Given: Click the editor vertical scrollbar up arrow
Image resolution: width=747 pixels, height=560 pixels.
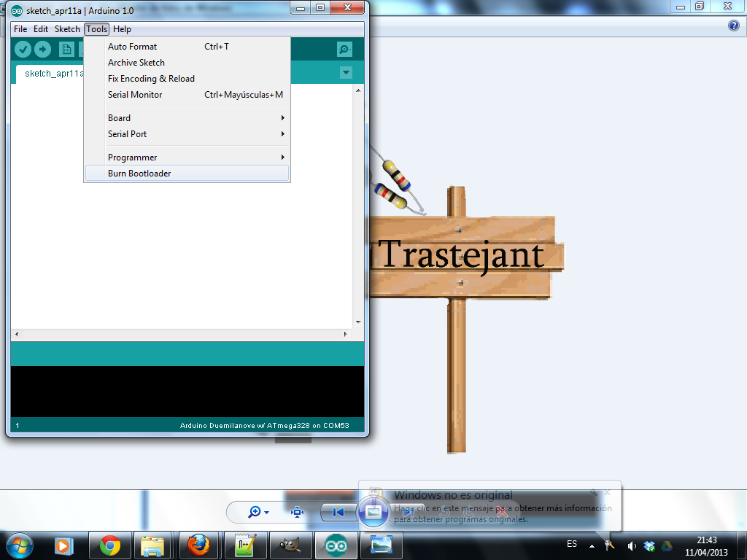Looking at the screenshot, I should click(358, 90).
